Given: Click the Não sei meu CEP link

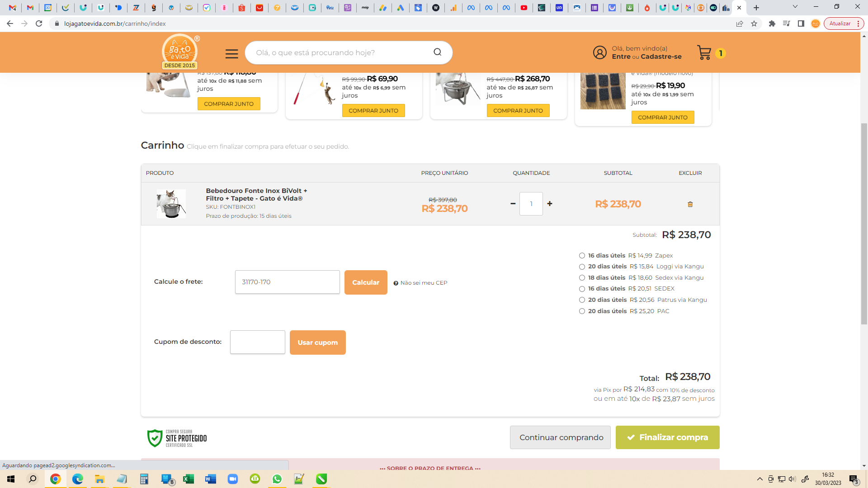Looking at the screenshot, I should pyautogui.click(x=423, y=283).
